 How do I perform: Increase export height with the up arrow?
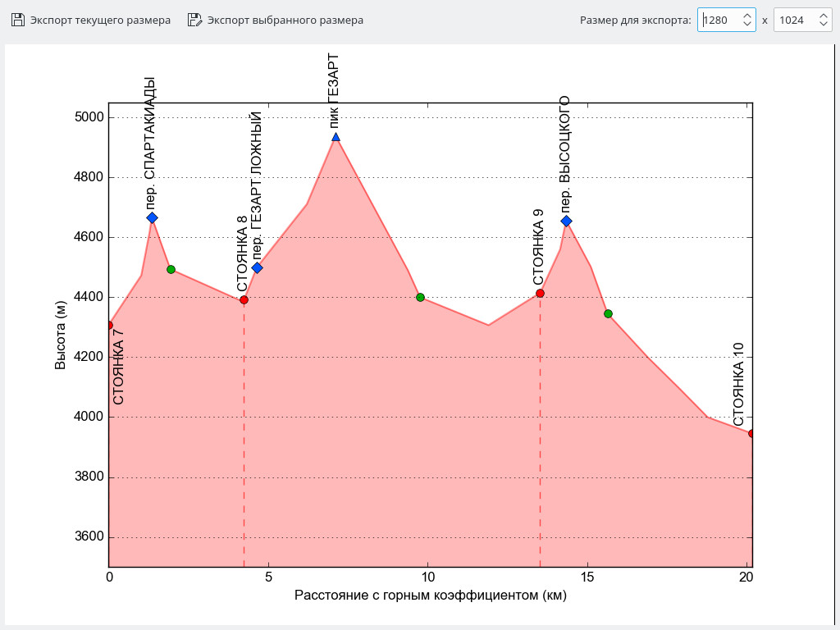pos(823,16)
